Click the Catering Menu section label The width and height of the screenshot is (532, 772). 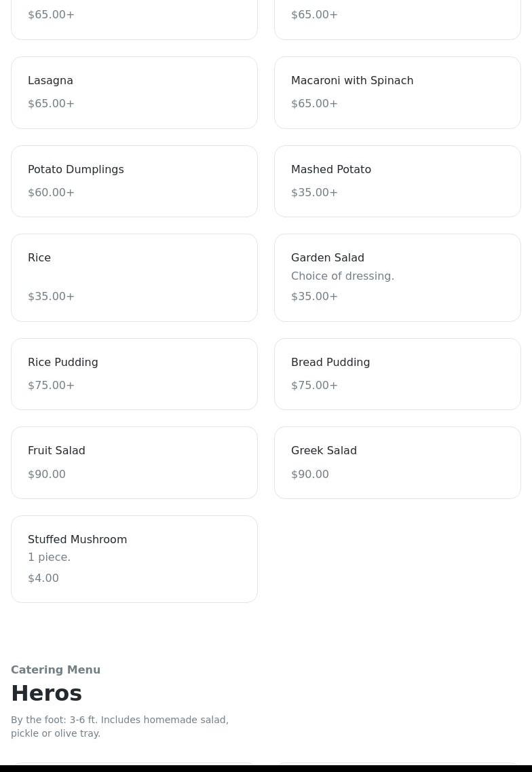(56, 669)
